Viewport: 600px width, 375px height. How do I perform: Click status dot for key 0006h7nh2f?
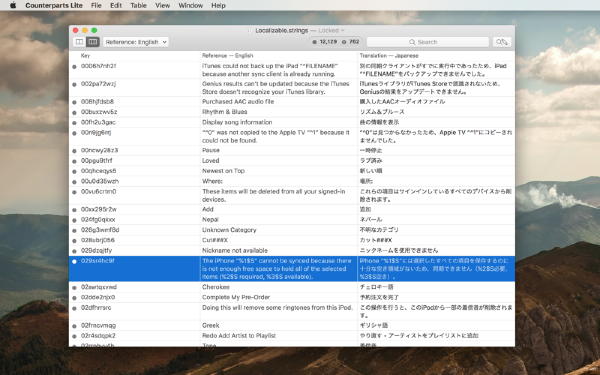(x=74, y=66)
